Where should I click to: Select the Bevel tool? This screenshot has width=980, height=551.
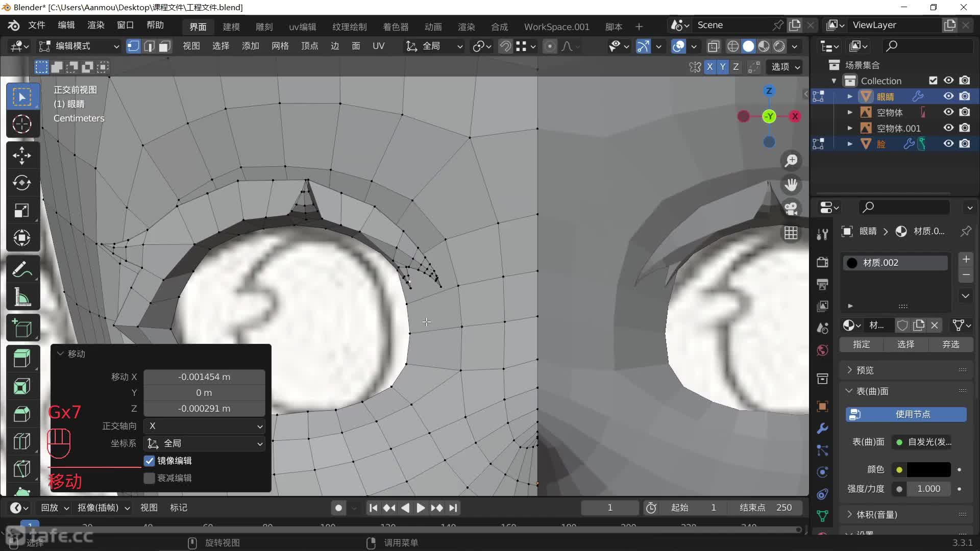[22, 414]
